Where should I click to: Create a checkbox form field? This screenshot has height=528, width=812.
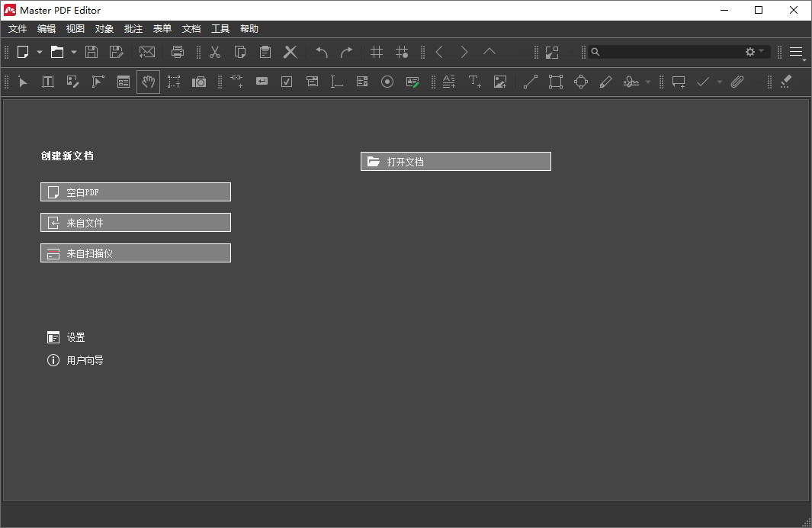click(286, 82)
